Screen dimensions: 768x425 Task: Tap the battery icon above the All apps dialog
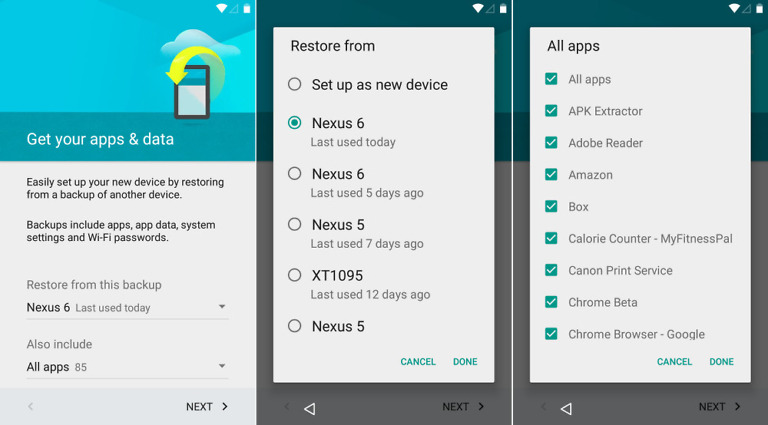pyautogui.click(x=757, y=8)
